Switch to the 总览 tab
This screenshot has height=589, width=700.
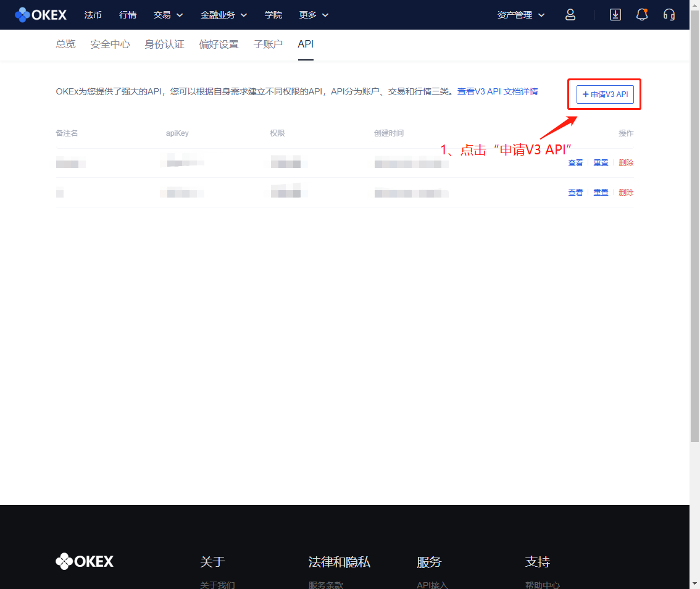click(x=65, y=44)
